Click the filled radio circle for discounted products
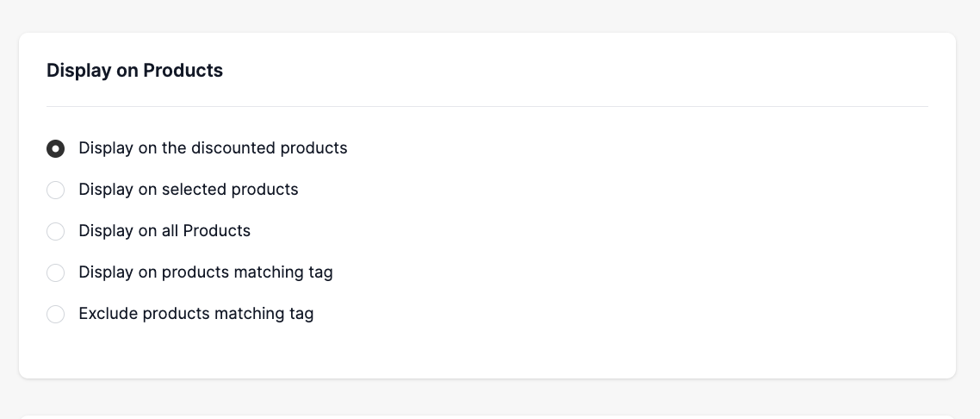 [x=55, y=148]
